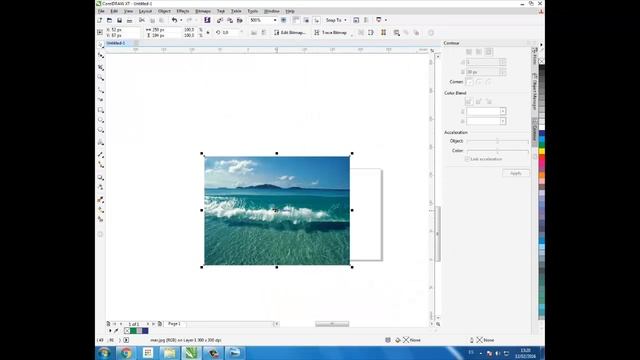Click the Cut scissors icon
This screenshot has height=360, width=640.
(142, 20)
